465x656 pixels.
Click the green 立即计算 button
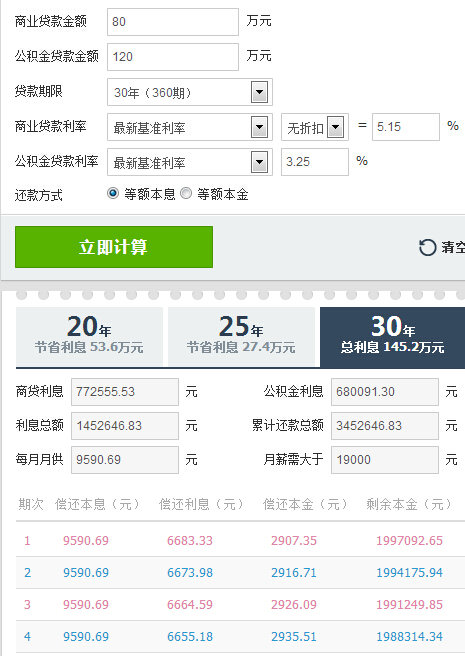[x=114, y=247]
